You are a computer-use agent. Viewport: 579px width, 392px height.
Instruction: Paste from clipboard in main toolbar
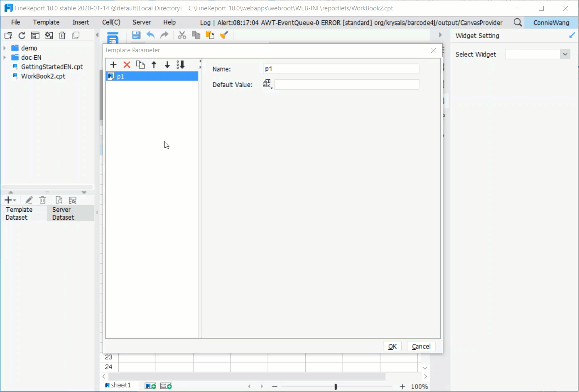point(210,35)
